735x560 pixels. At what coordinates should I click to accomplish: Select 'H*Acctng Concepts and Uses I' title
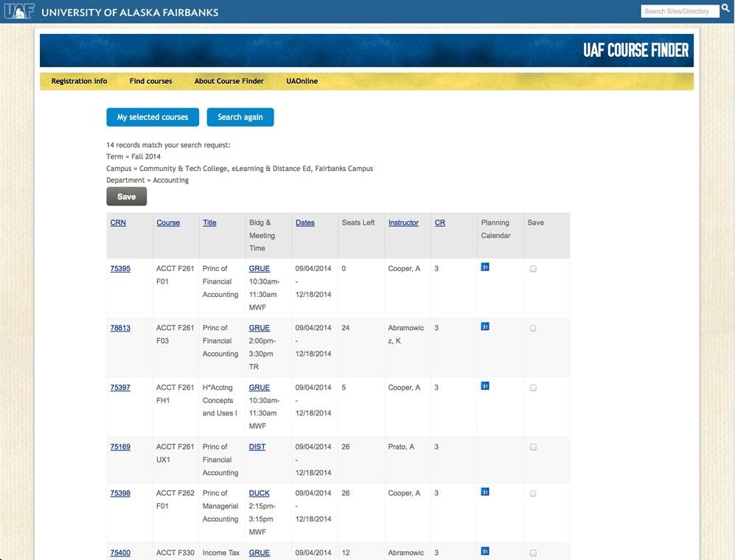[220, 400]
